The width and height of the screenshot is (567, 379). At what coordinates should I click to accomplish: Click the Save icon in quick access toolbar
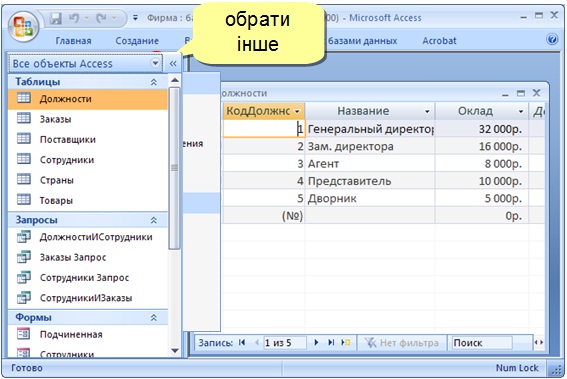click(x=55, y=18)
